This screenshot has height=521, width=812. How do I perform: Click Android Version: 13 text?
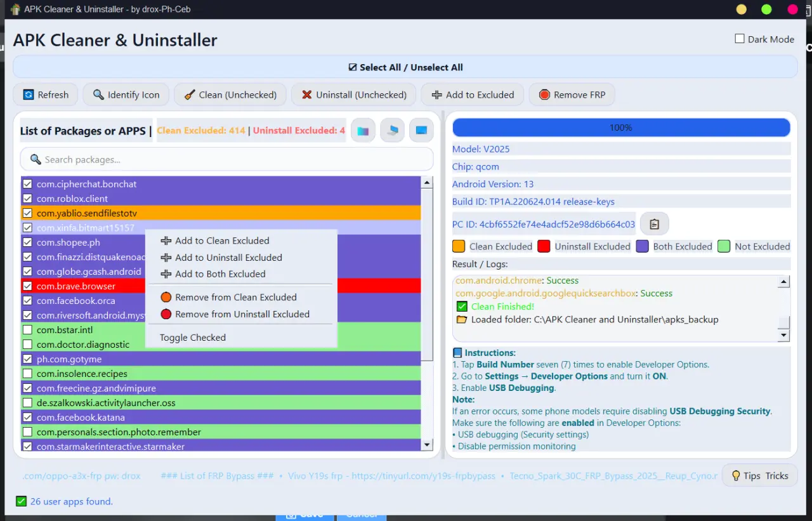(493, 184)
